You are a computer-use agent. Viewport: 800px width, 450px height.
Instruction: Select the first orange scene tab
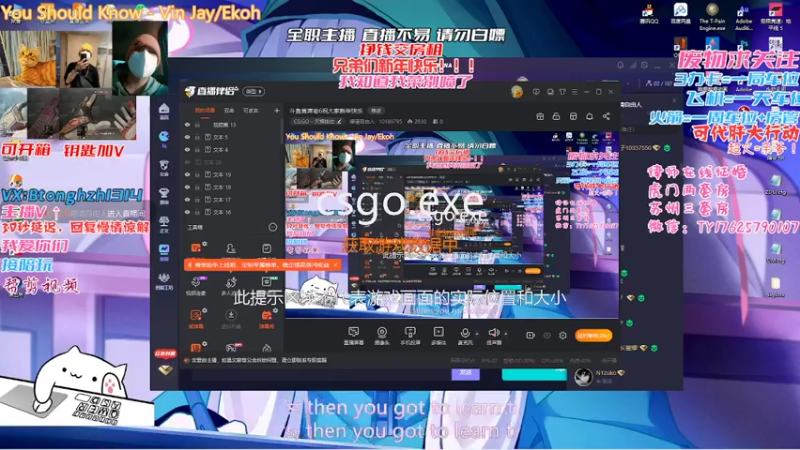click(x=205, y=110)
